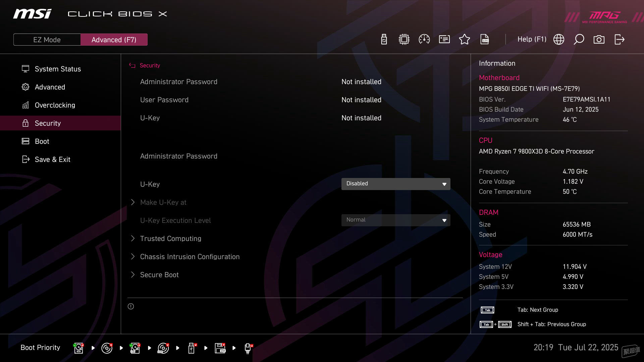Click the DRAM speed 6000 MT/s
This screenshot has height=362, width=644.
coord(577,234)
